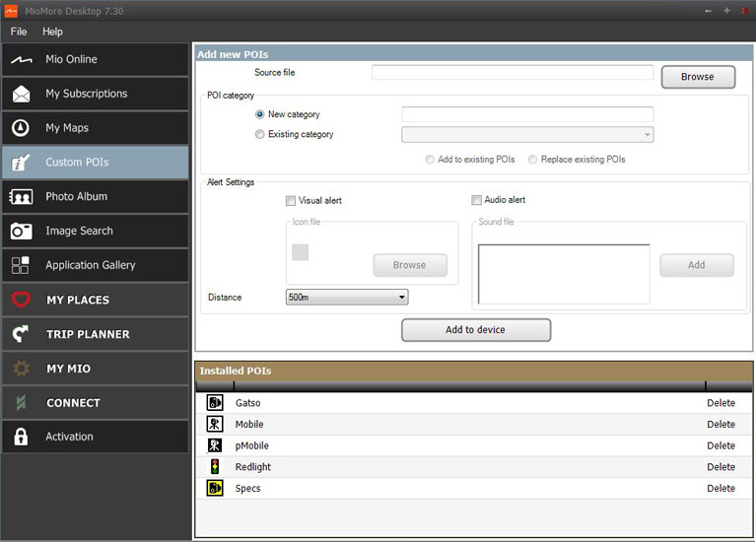Click the Mobile POI icon
Image resolution: width=756 pixels, height=542 pixels.
click(x=215, y=424)
